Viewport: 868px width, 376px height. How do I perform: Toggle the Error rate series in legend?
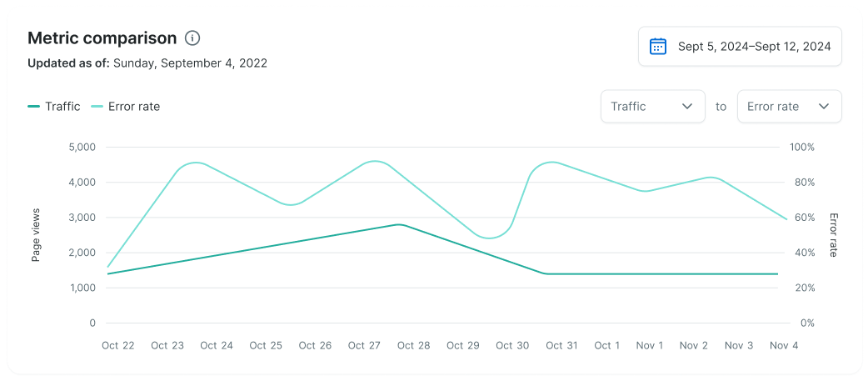click(133, 107)
